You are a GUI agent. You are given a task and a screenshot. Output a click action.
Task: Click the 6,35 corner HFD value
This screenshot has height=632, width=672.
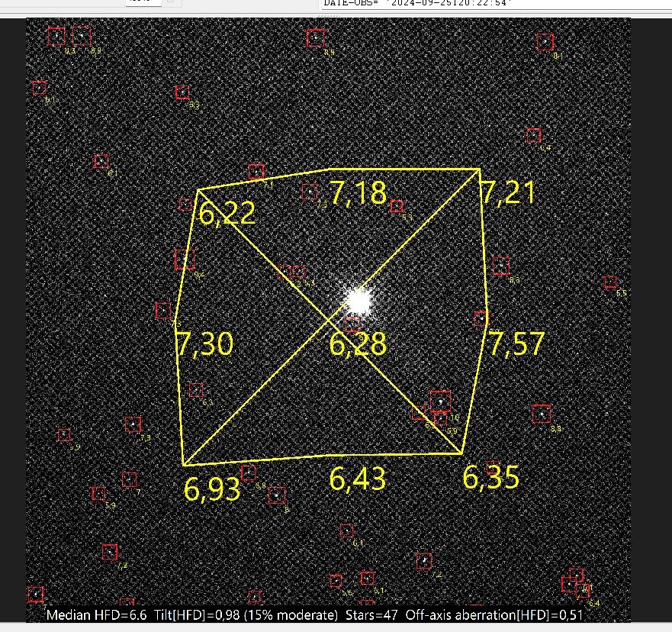click(491, 477)
